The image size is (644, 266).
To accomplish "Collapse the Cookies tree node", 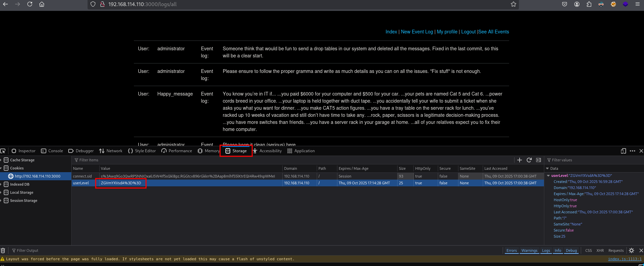I will coord(1,168).
